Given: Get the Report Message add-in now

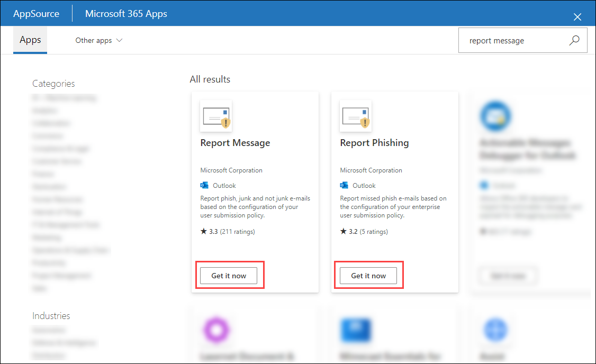Looking at the screenshot, I should click(229, 276).
